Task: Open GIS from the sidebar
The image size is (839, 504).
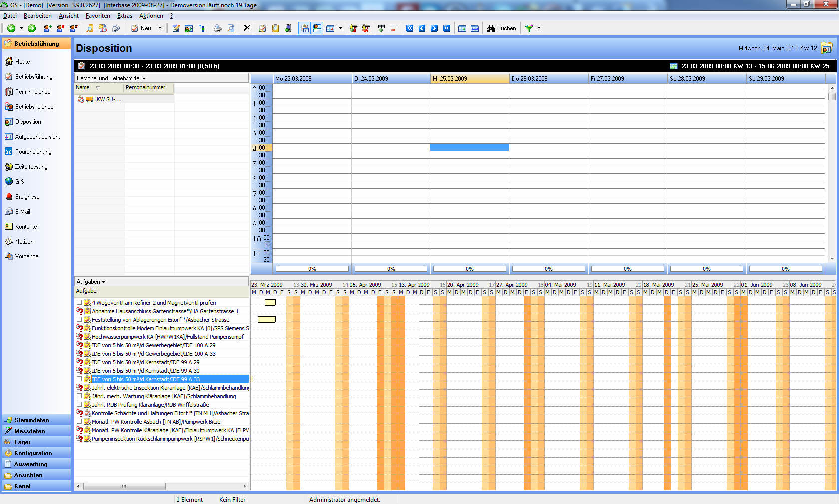Action: pos(19,182)
